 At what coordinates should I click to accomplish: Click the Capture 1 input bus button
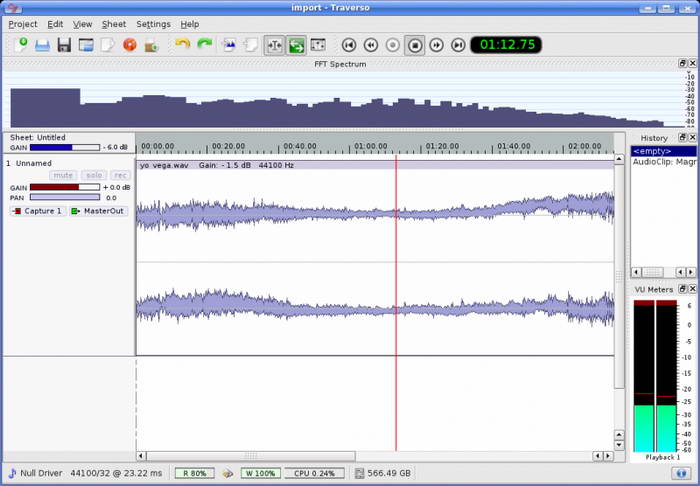[38, 211]
